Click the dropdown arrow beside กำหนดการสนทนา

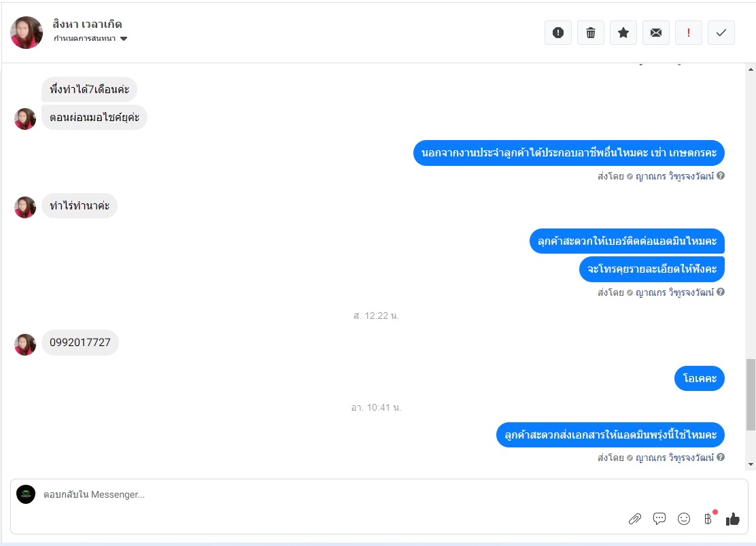(124, 39)
